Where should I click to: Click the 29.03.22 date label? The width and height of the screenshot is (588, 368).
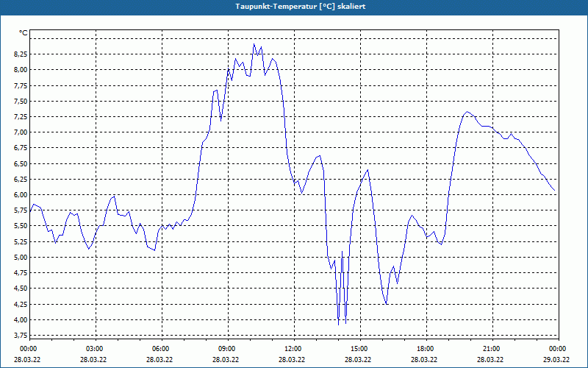556,359
